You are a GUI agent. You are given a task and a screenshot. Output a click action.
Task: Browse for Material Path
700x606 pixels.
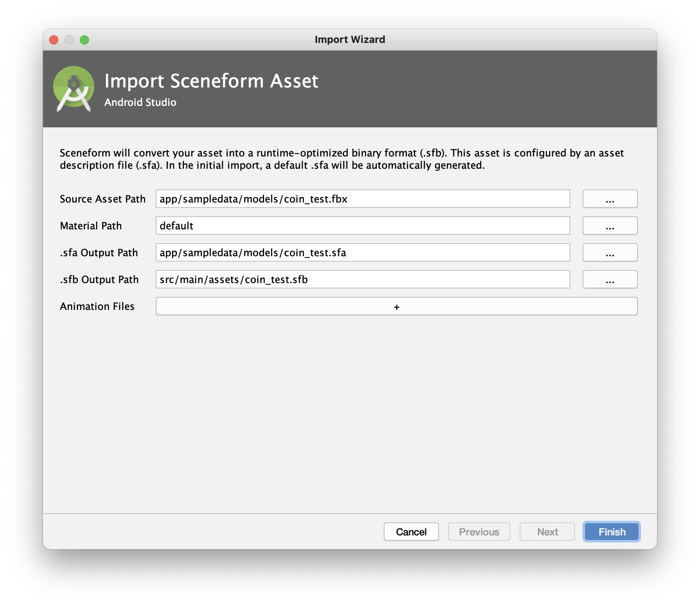[610, 226]
